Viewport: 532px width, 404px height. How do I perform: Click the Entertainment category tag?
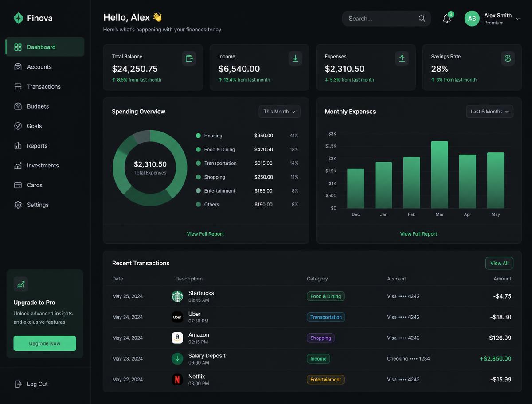325,380
